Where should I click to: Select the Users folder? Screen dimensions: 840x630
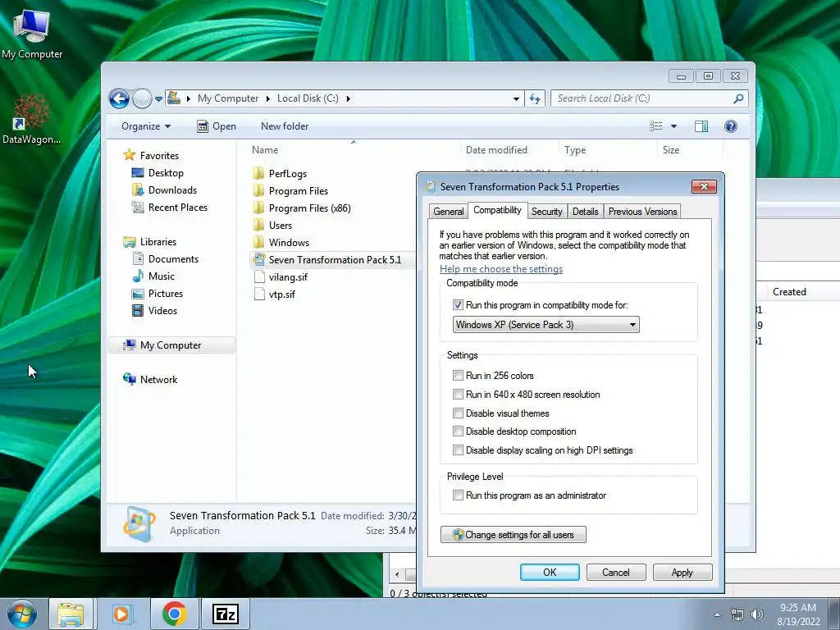(272, 226)
